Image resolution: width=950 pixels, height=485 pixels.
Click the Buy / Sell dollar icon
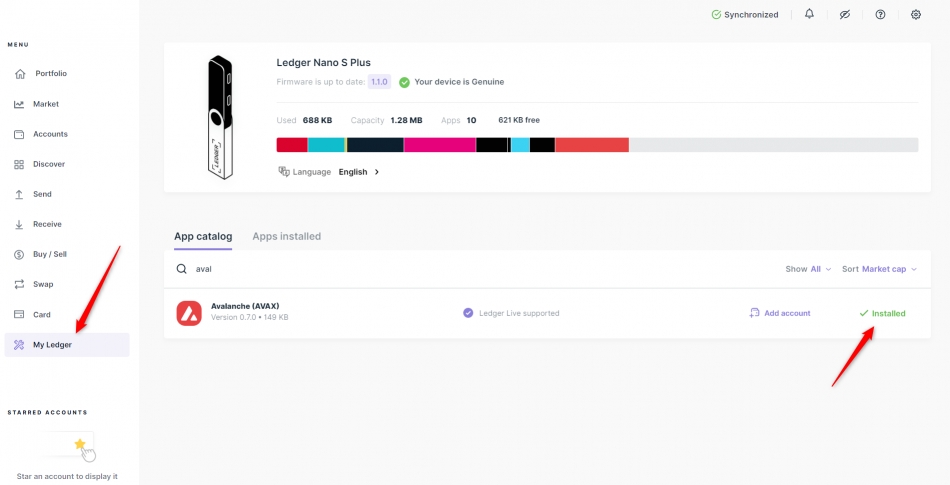(19, 254)
